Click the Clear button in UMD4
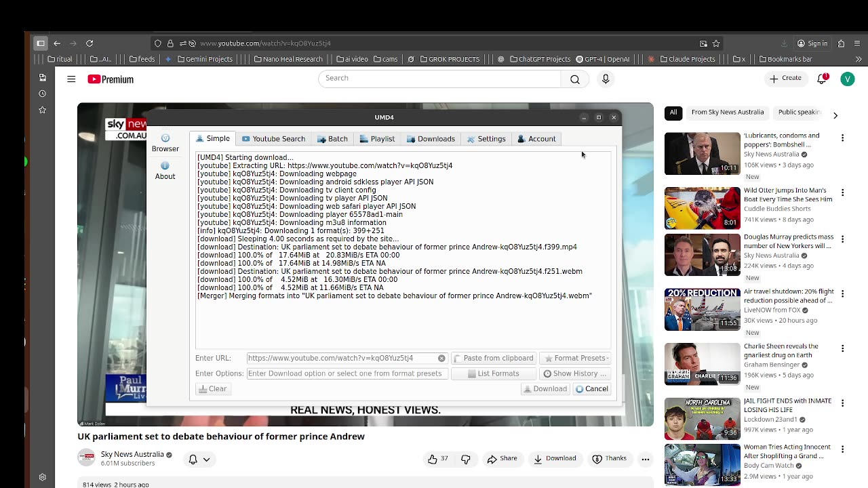Viewport: 868px width, 488px height. coord(212,388)
